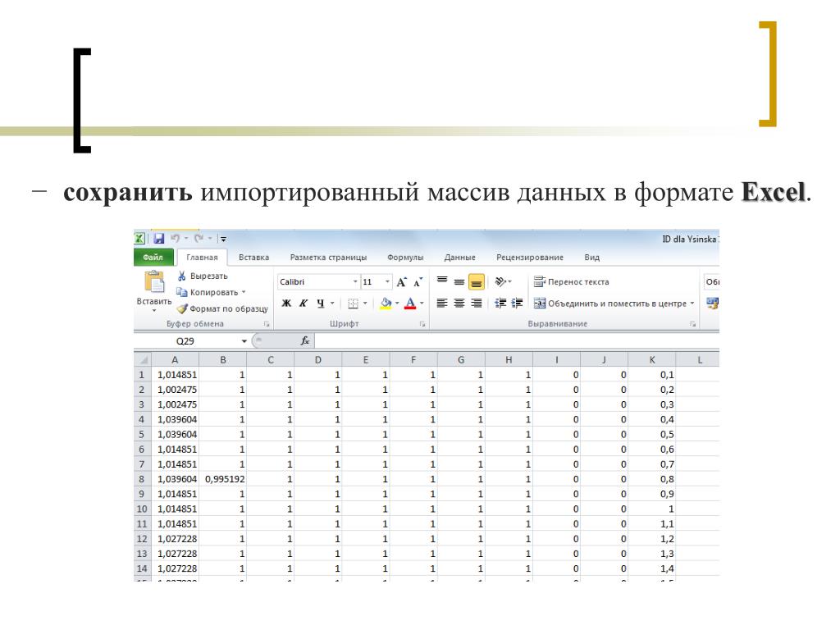Viewport: 840px width, 630px height.
Task: Click the middle vertical align icon
Action: [459, 281]
